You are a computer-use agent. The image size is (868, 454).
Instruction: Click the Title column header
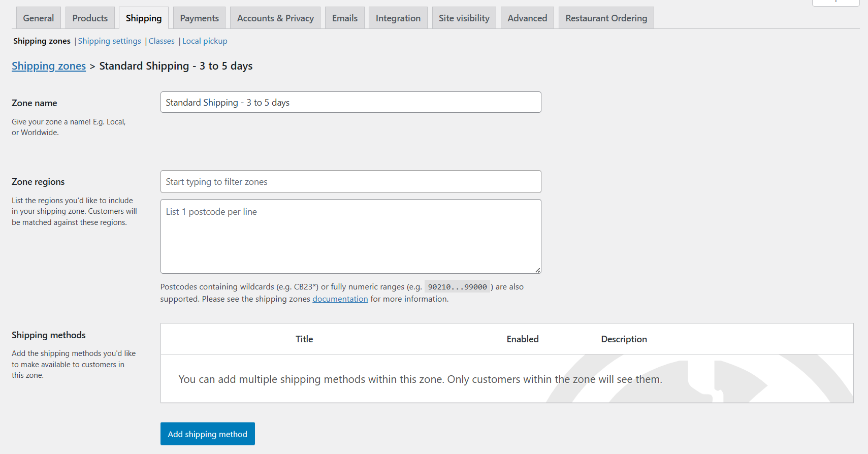point(304,339)
